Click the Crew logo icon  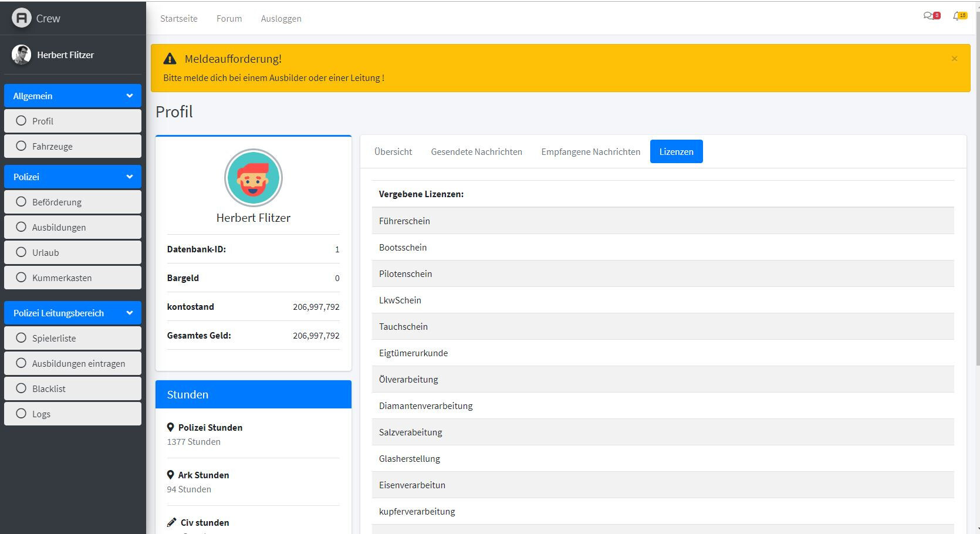[x=21, y=18]
